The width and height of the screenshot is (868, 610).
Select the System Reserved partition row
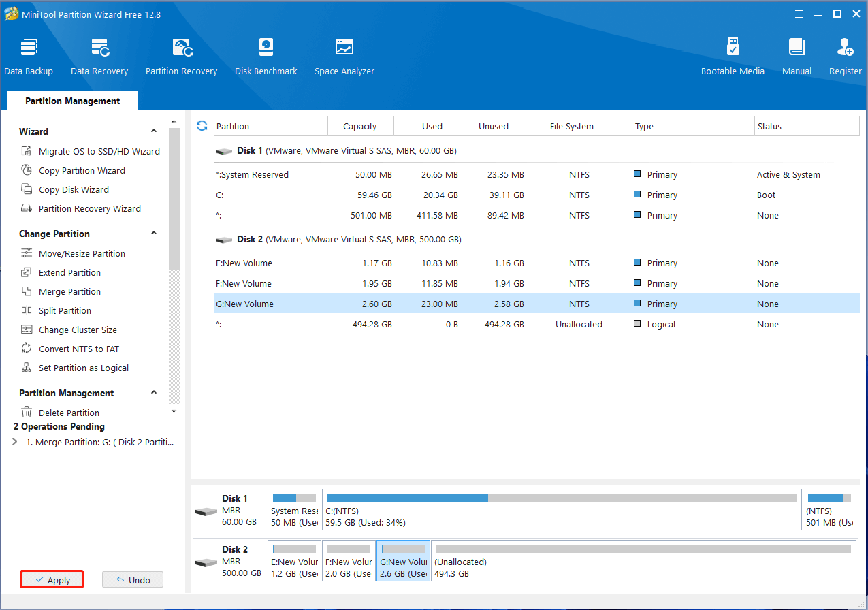tap(536, 175)
